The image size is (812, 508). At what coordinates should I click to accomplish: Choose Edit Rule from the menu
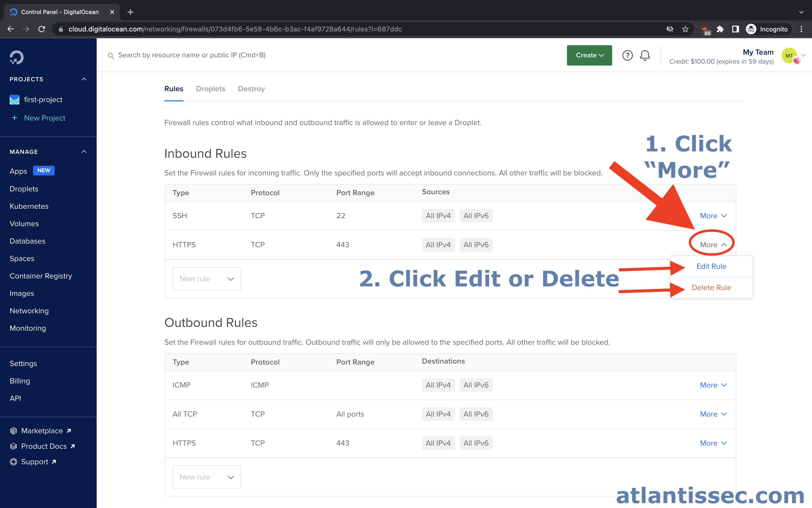point(711,266)
